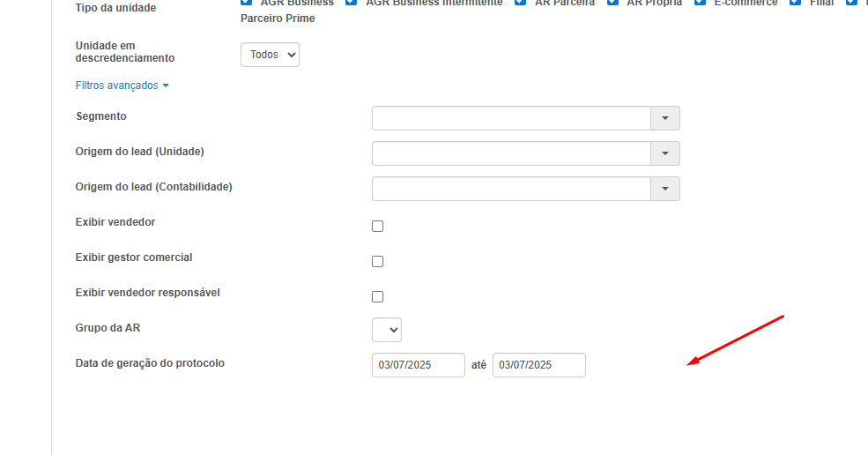
Task: Open the Grupo da AR select
Action: click(387, 330)
